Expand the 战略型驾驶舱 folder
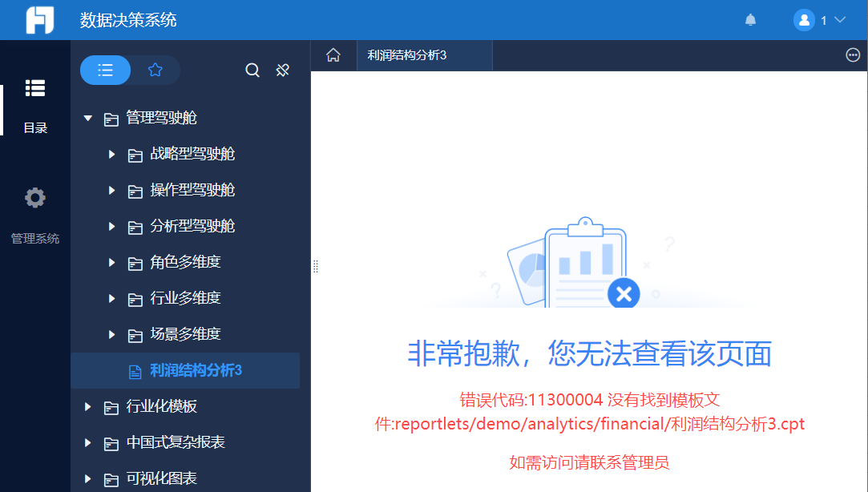 pos(111,155)
